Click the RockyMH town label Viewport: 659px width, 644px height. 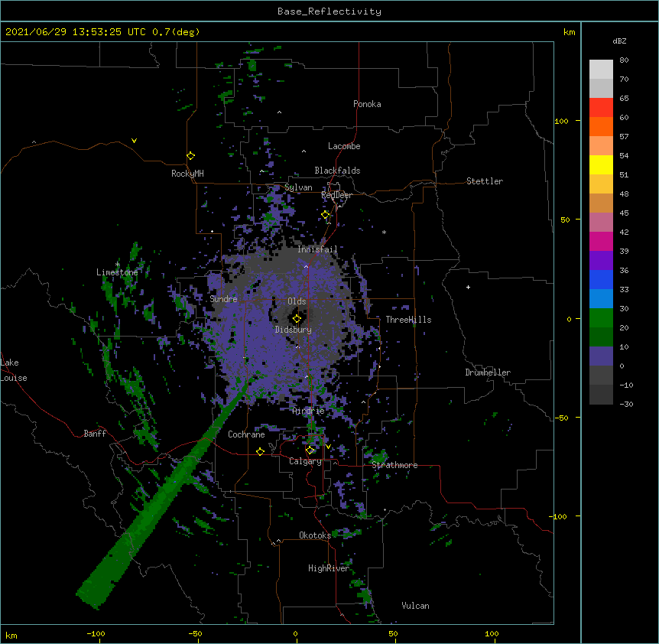click(187, 174)
